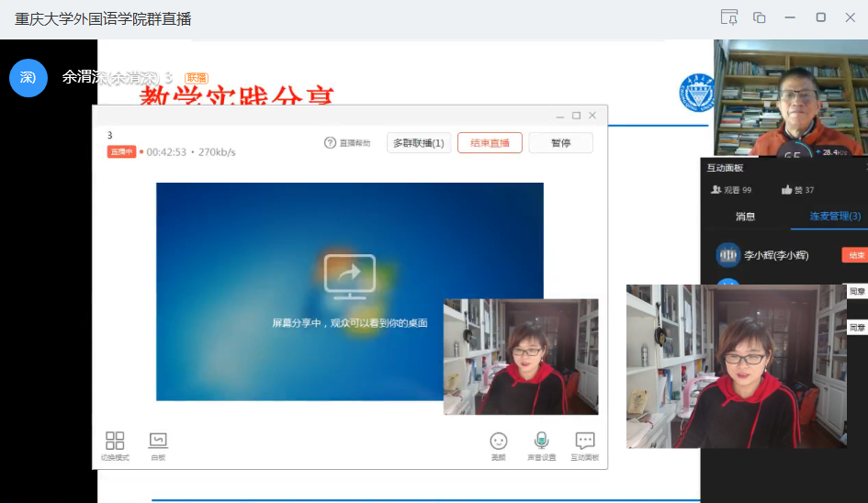
Task: Click the 直播帮助 help icon
Action: click(x=331, y=143)
